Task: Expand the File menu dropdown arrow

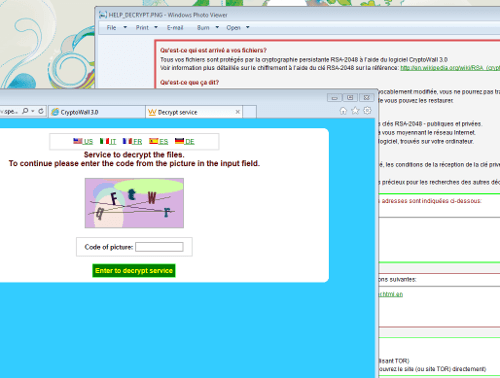Action: coord(125,27)
